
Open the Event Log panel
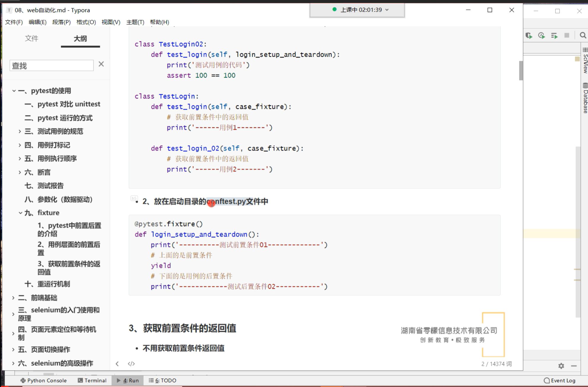click(560, 380)
